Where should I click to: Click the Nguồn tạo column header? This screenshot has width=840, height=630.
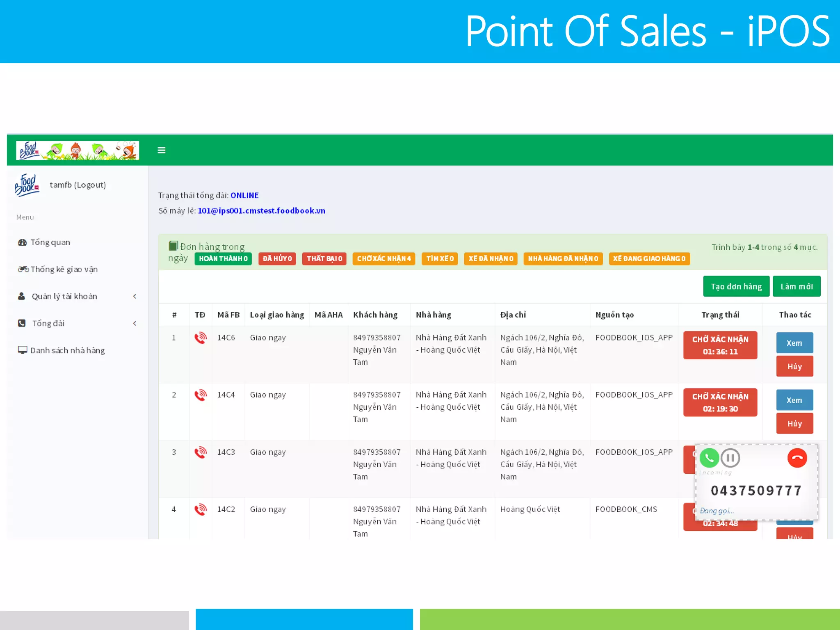click(614, 315)
